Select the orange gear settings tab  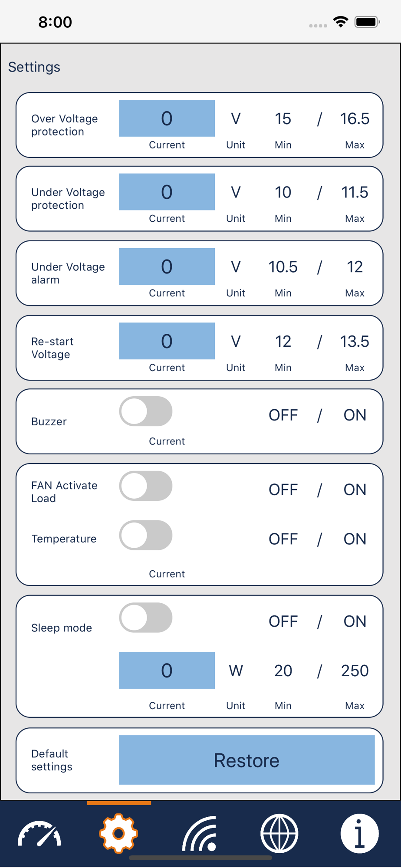(118, 833)
